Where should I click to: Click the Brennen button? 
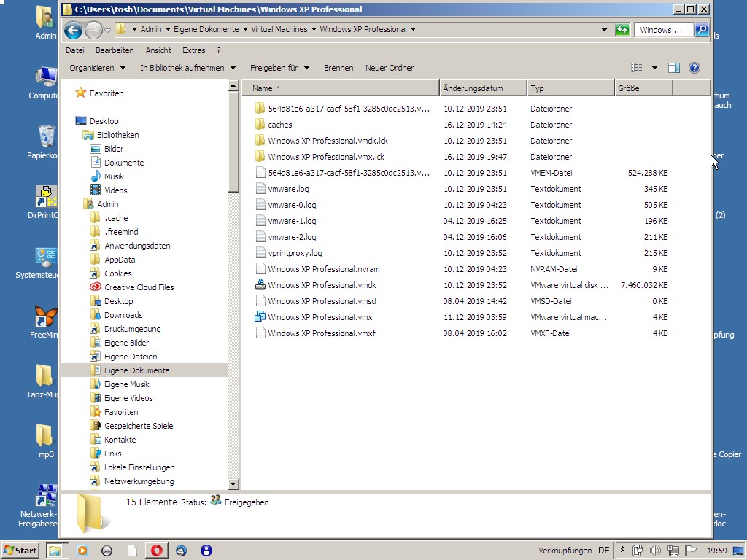click(338, 68)
